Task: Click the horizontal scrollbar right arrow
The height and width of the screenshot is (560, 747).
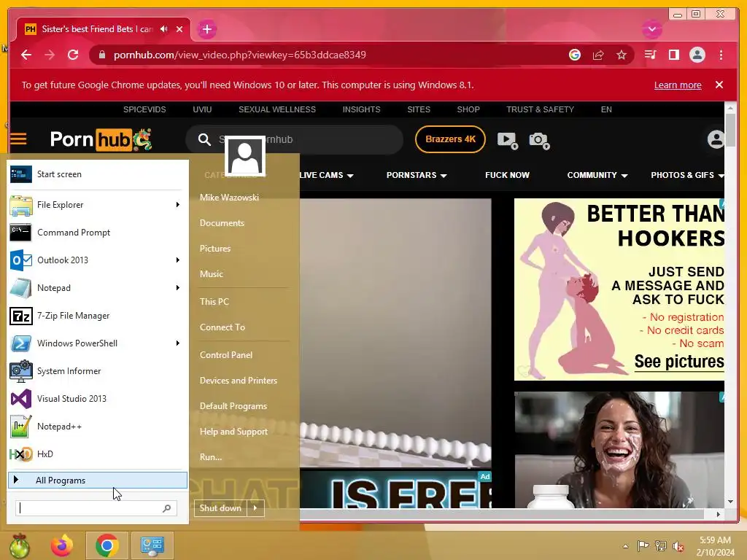Action: (x=719, y=514)
